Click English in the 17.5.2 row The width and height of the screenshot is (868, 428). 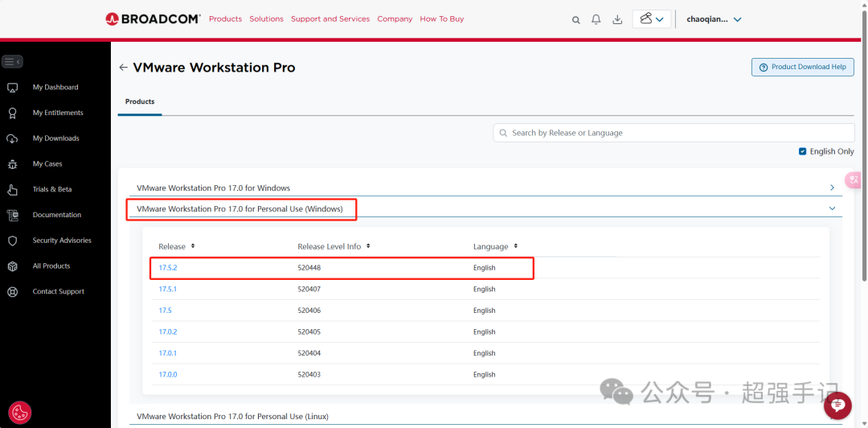pos(485,268)
